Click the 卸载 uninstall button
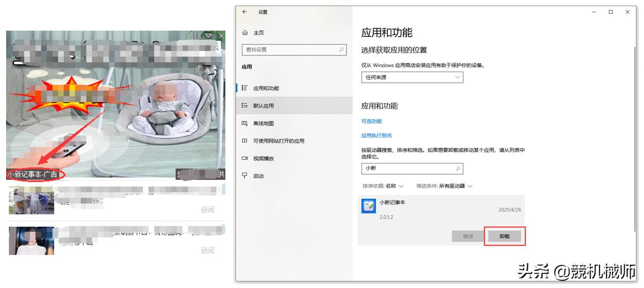 tap(505, 236)
